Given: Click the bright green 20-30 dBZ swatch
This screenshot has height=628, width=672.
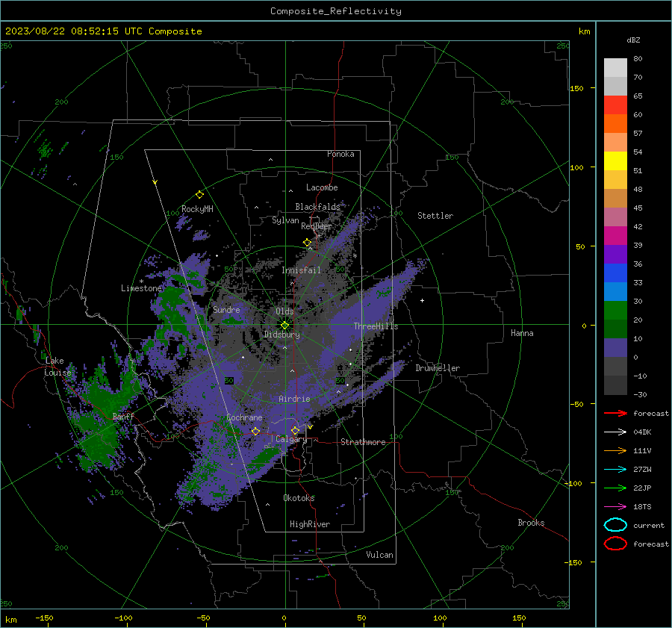Looking at the screenshot, I should [x=615, y=311].
